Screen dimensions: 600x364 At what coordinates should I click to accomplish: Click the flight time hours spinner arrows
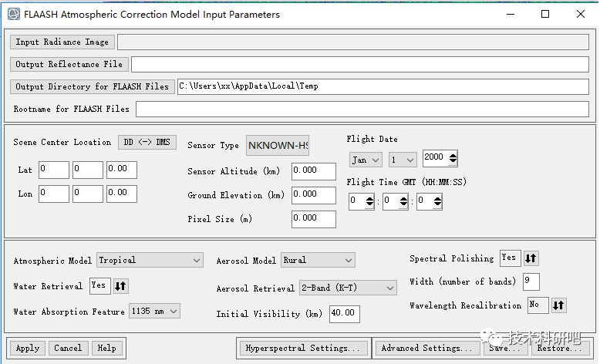(369, 201)
